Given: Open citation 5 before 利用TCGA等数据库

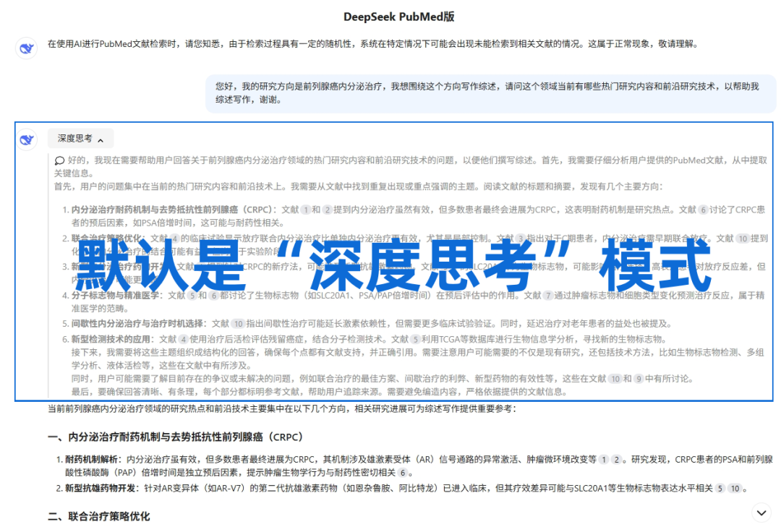Looking at the screenshot, I should coord(415,340).
